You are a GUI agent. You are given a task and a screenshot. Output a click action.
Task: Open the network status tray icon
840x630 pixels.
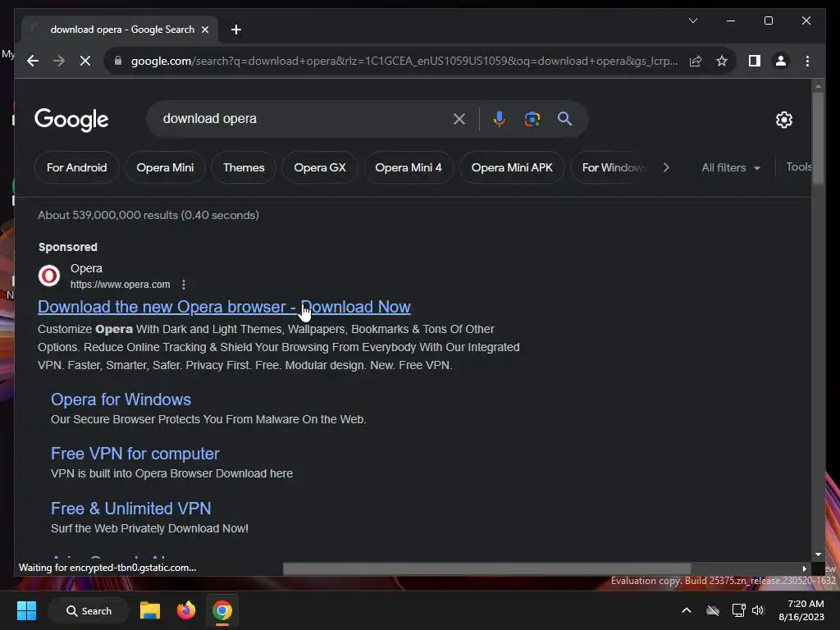(739, 610)
